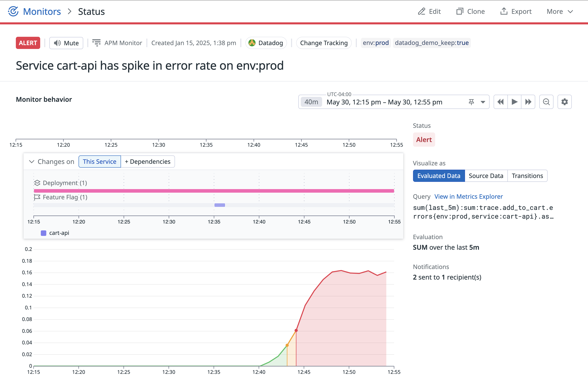Screen dimensions: 588x384
Task: Fast-forward the time range
Action: pos(528,102)
